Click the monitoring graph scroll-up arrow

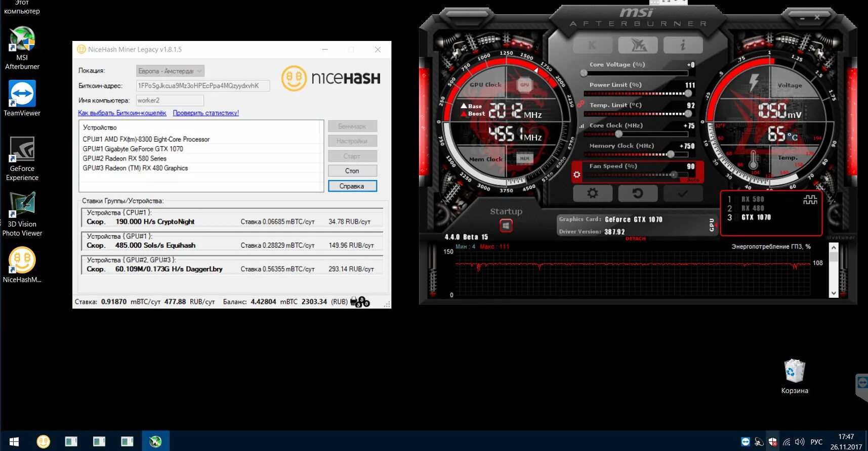pyautogui.click(x=834, y=248)
